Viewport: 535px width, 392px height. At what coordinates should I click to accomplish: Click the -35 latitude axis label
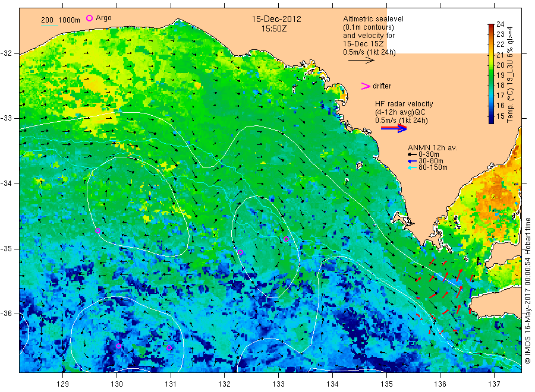point(6,249)
